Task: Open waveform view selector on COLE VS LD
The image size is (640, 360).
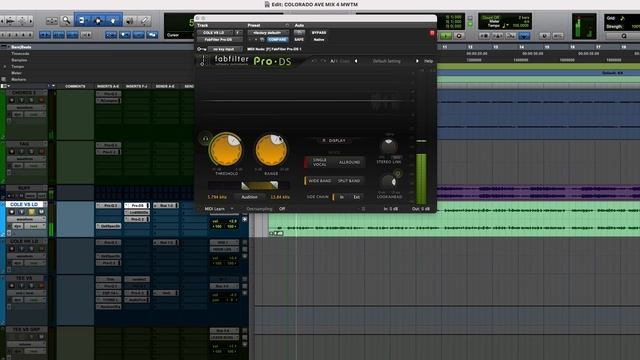Action: [26, 219]
